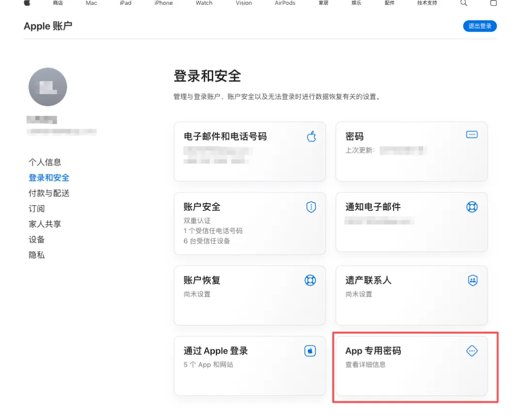
Task: Go to 付款与配送 in the sidebar
Action: (x=49, y=193)
